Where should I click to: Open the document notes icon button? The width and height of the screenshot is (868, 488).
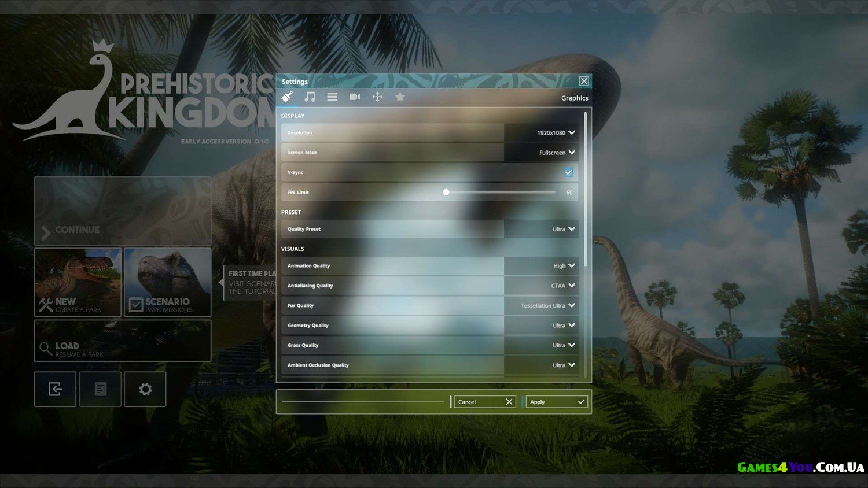point(101,389)
